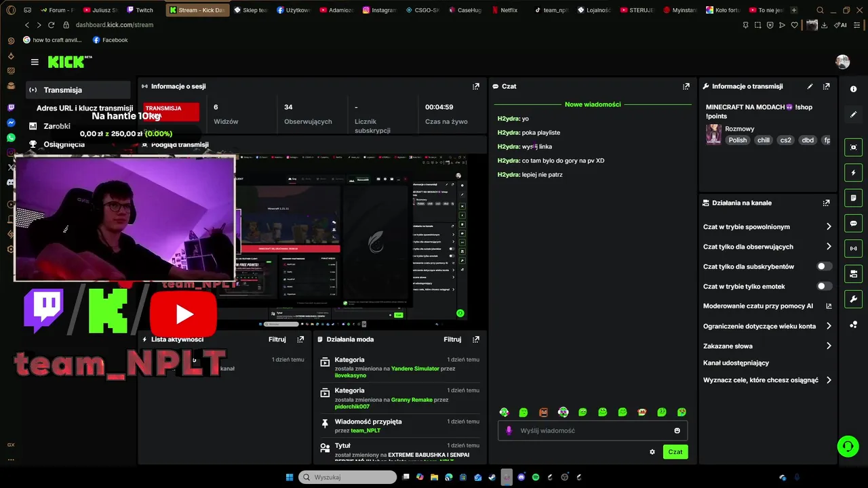Open Moderowanie czatu przy pomocy AI link

768,306
